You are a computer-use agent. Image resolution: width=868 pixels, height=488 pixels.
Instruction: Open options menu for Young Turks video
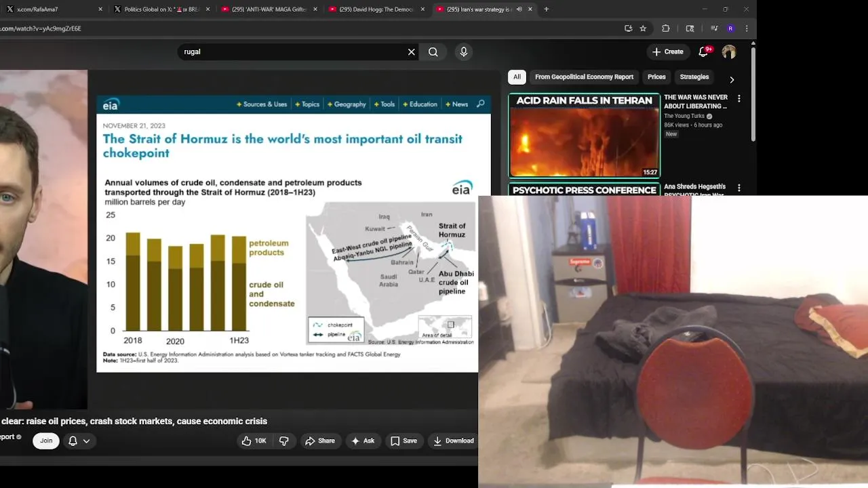click(739, 99)
